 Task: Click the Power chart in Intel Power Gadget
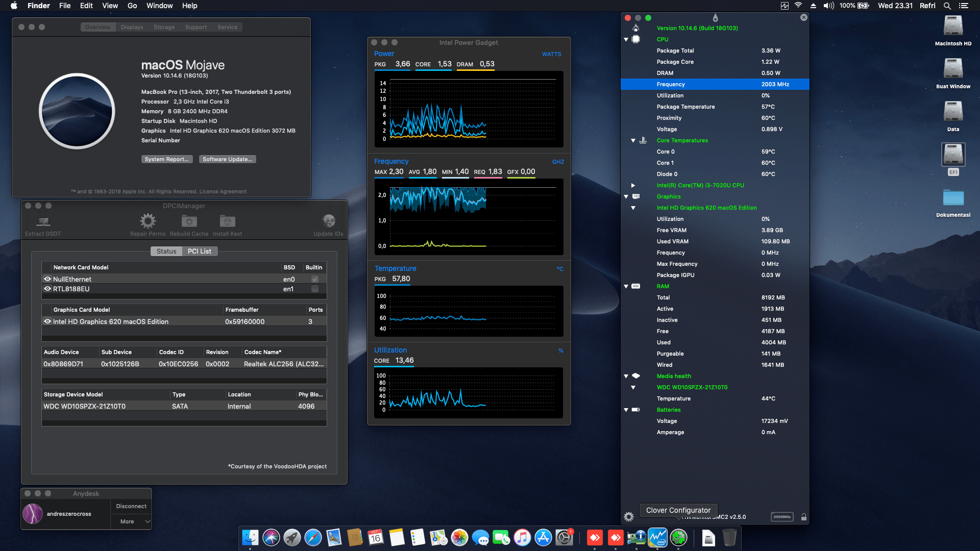[x=469, y=109]
